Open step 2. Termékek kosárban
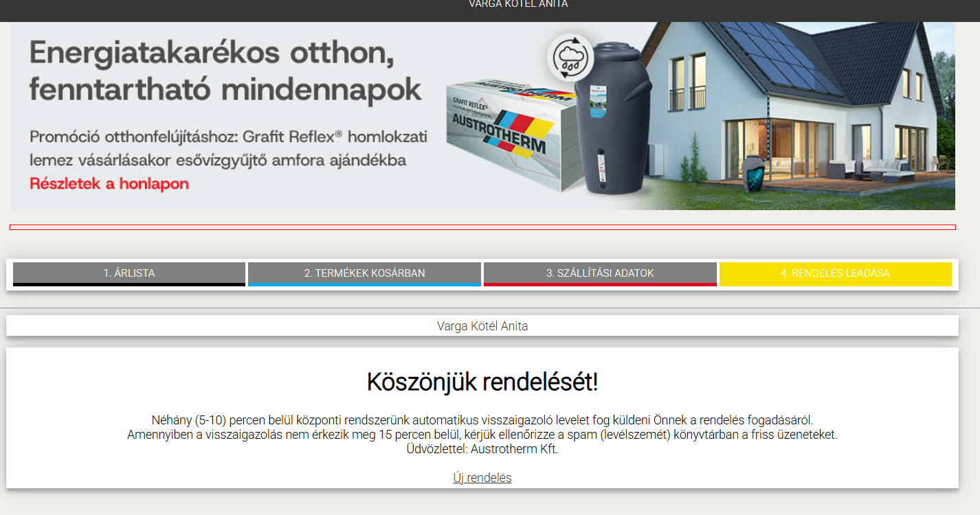Viewport: 980px width, 515px height. point(364,273)
